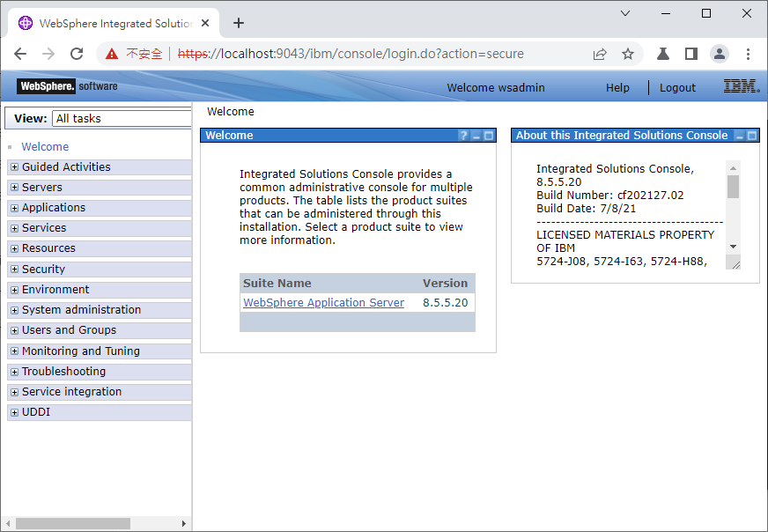This screenshot has width=768, height=532.
Task: Click the Help link in header
Action: pyautogui.click(x=617, y=88)
